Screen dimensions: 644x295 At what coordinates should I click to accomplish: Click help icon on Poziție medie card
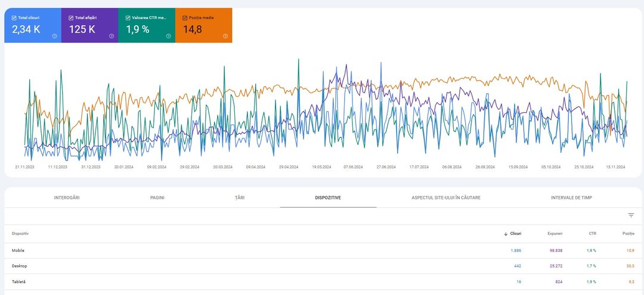(225, 36)
